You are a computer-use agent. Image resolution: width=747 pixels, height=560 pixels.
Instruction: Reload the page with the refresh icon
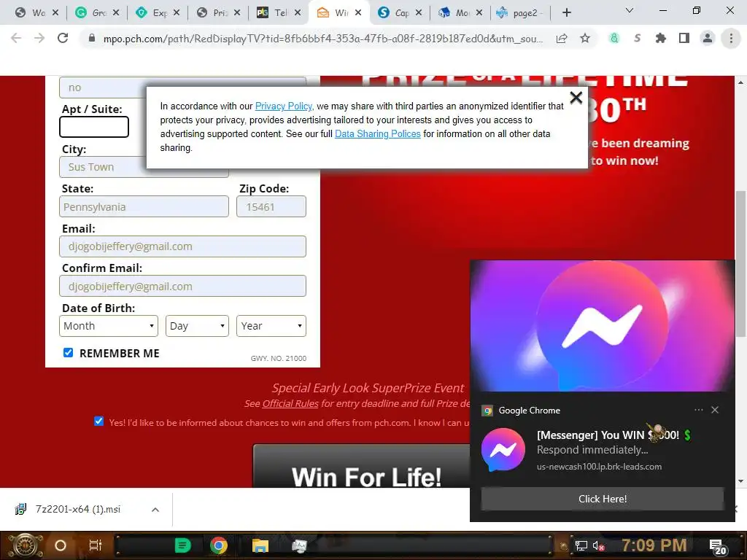63,38
